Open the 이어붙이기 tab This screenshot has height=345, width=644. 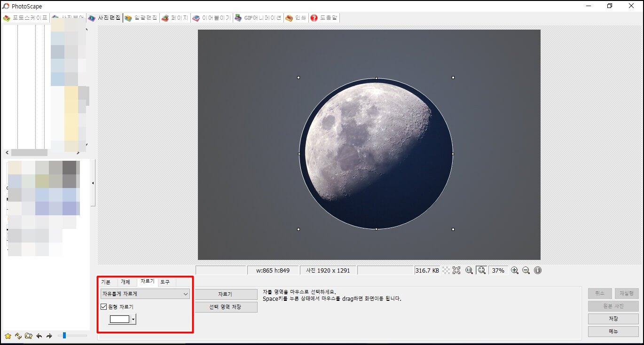point(212,18)
